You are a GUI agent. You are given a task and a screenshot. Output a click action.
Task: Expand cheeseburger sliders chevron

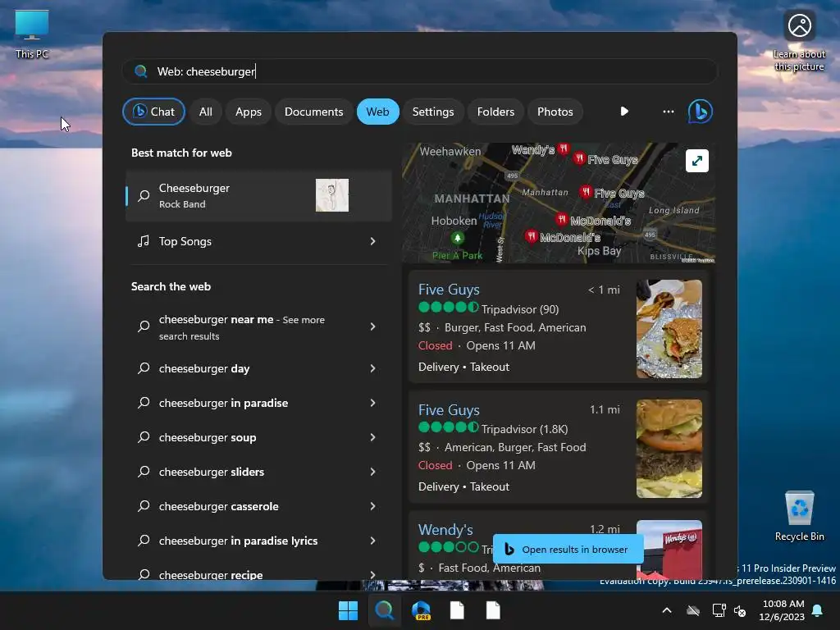pyautogui.click(x=373, y=472)
